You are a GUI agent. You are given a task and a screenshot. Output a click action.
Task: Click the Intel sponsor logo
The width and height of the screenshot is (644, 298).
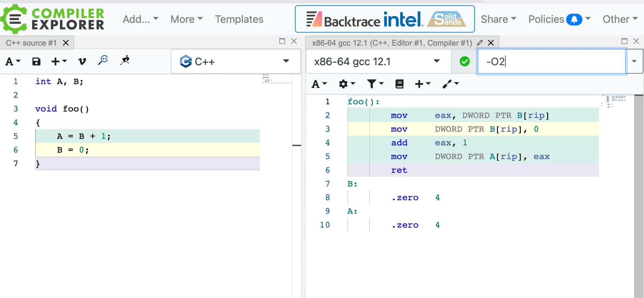(403, 19)
